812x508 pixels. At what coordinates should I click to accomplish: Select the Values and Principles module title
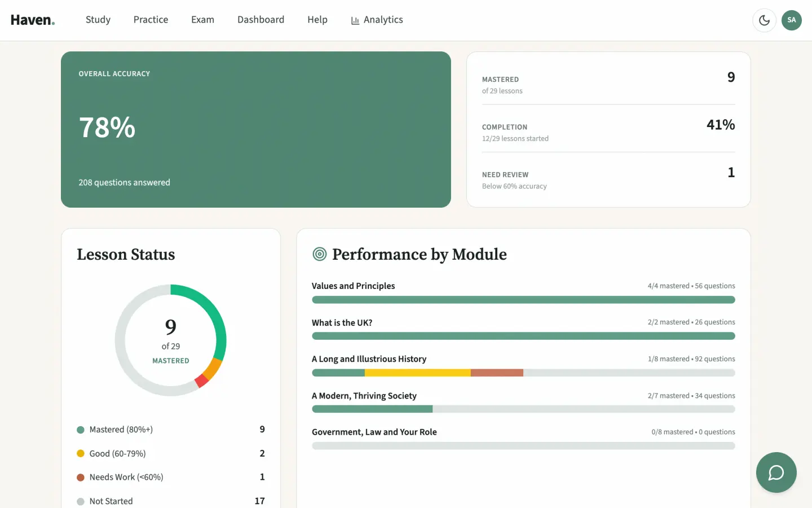click(x=353, y=286)
